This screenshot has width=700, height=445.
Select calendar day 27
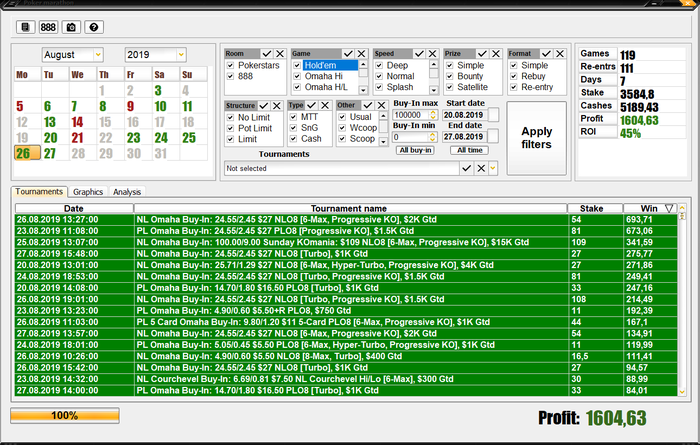50,154
